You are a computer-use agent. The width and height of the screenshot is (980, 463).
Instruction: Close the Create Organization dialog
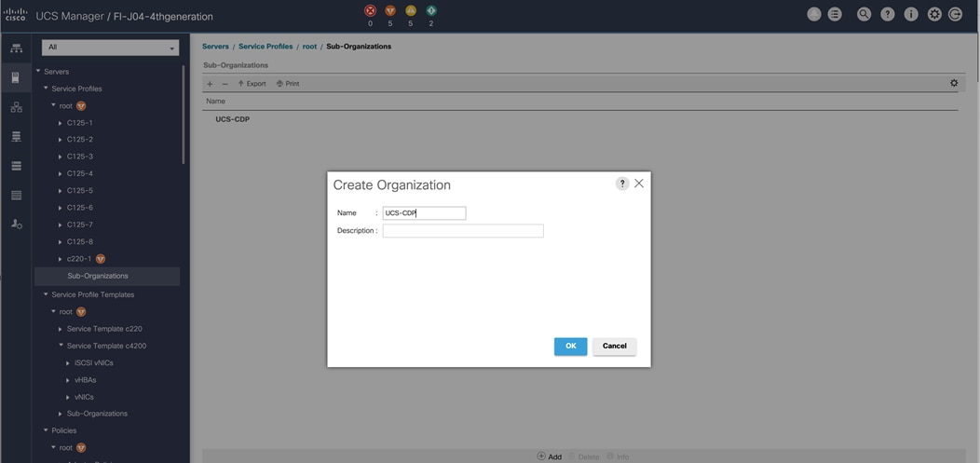coord(639,184)
